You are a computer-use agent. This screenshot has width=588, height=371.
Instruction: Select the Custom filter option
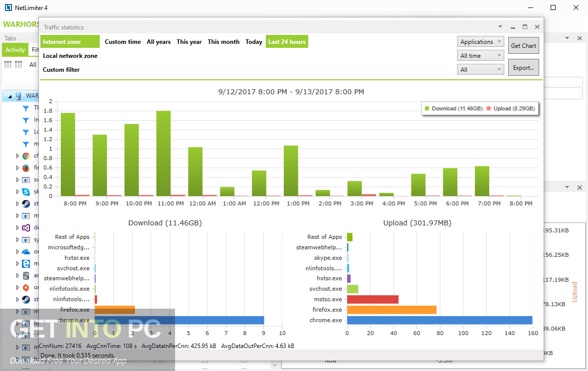61,69
